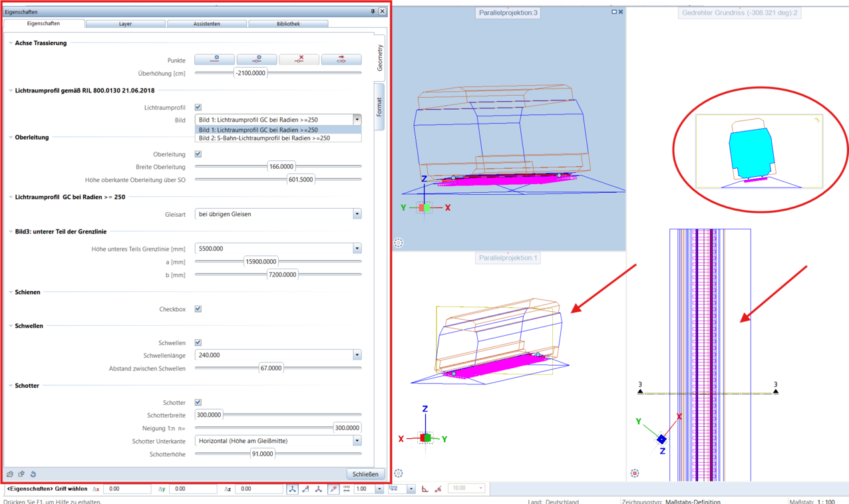849x504 pixels.
Task: Collapse the Achse Trassierung section
Action: click(x=11, y=43)
